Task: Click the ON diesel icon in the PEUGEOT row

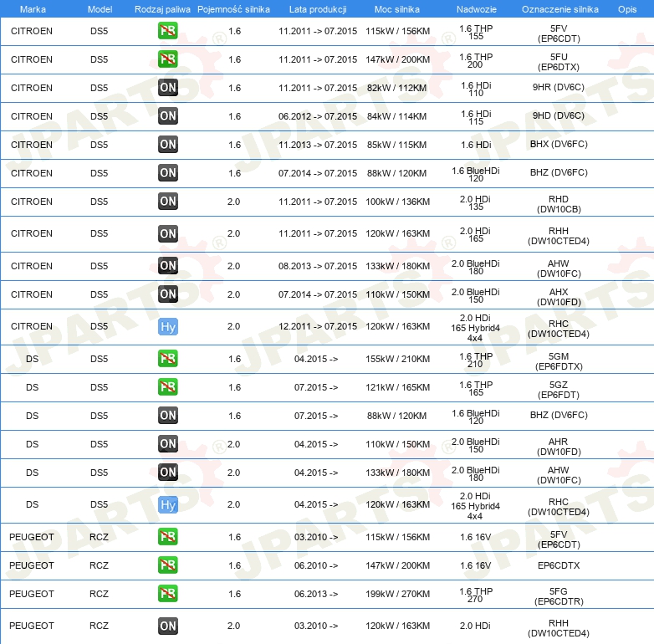Action: point(168,626)
